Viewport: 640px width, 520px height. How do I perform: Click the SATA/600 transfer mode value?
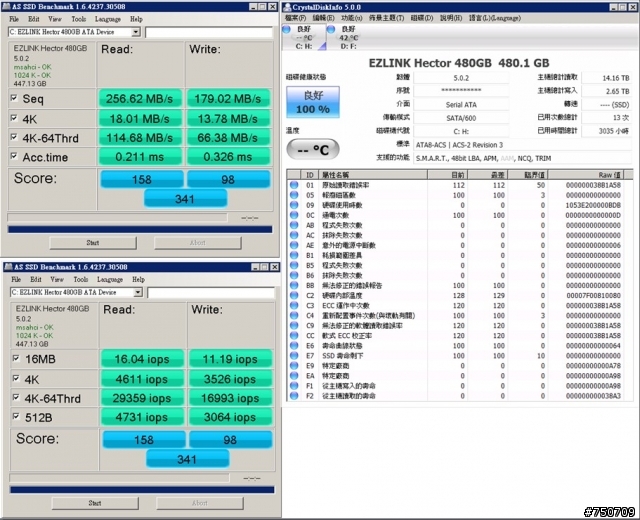(461, 118)
